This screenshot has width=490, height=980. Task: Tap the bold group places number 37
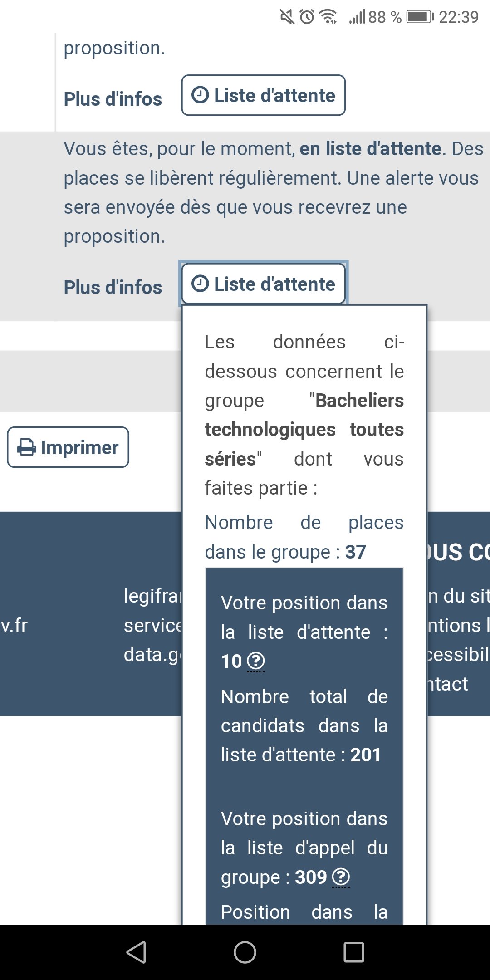(355, 552)
